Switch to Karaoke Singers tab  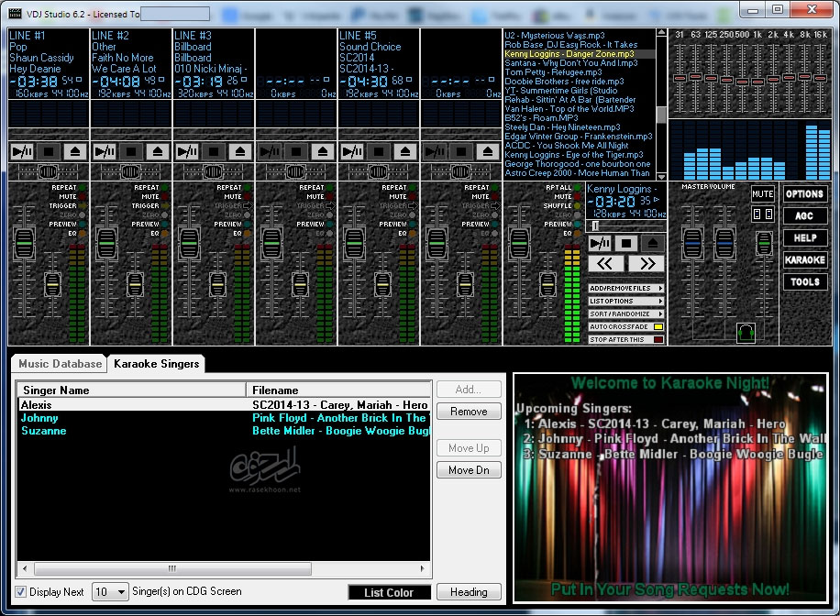coord(157,364)
